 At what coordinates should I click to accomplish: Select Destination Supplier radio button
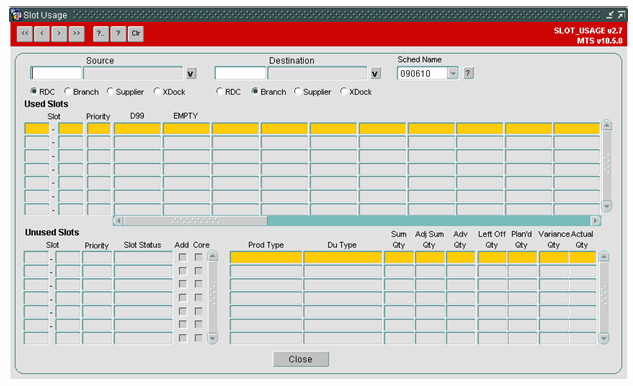[x=298, y=91]
